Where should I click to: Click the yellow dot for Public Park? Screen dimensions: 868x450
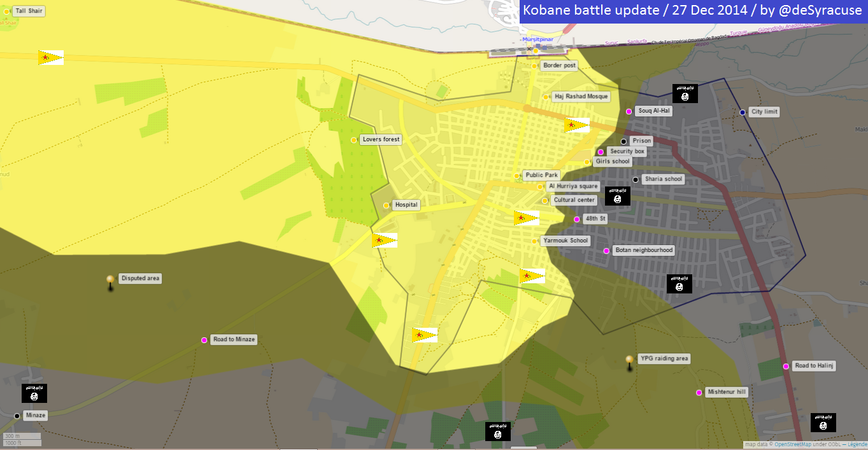517,176
